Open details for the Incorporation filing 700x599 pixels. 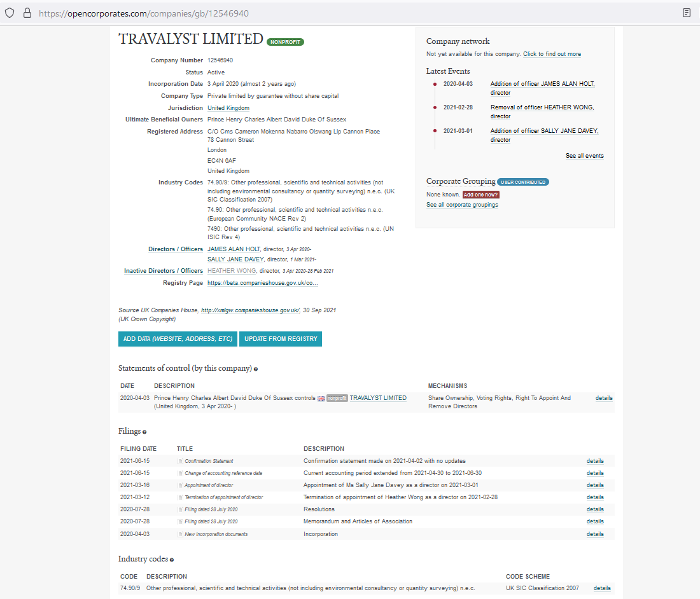[x=595, y=534]
